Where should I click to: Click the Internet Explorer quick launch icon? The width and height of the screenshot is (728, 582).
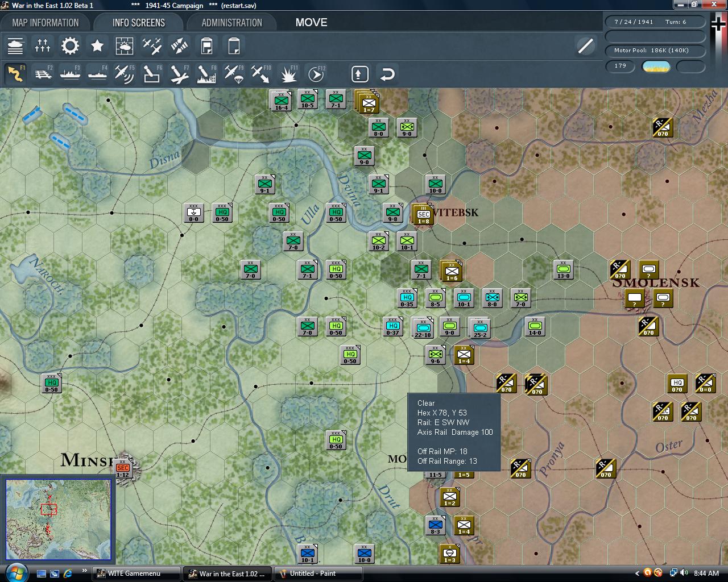coord(68,573)
